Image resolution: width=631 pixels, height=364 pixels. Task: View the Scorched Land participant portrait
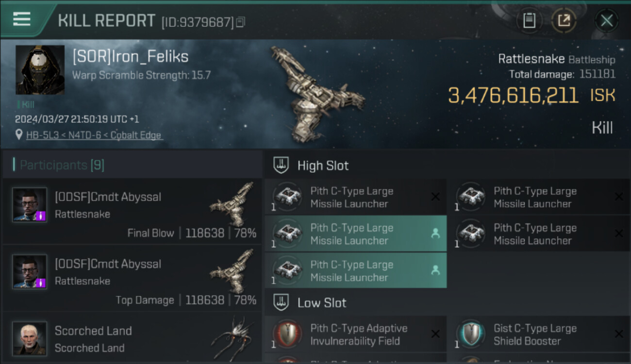click(x=30, y=338)
